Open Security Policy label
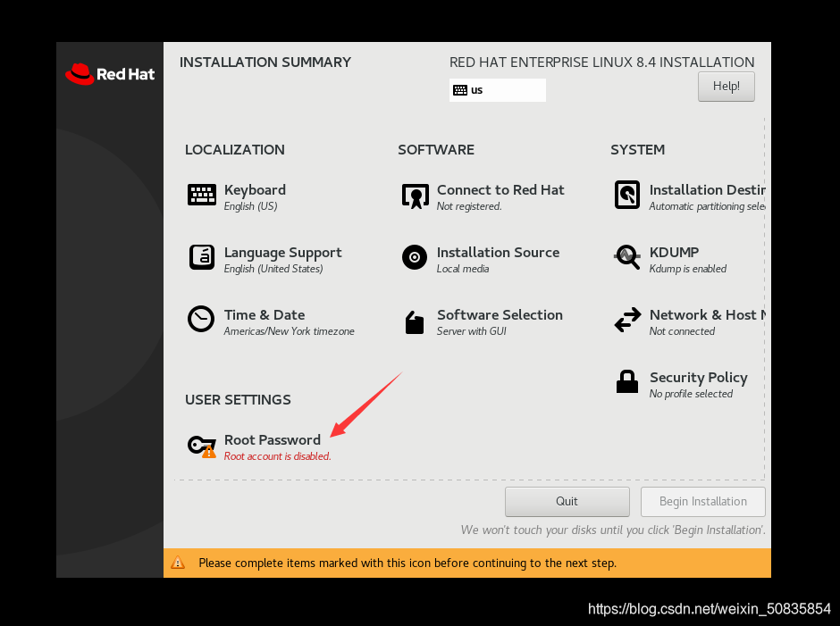Image resolution: width=840 pixels, height=626 pixels. click(699, 378)
